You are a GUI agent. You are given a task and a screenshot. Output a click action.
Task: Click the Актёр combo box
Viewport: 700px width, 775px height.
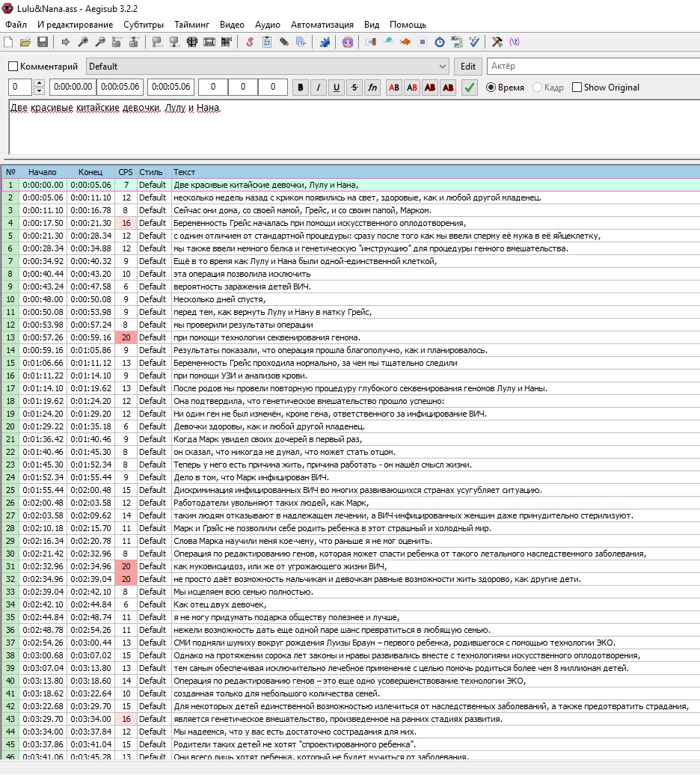point(593,67)
